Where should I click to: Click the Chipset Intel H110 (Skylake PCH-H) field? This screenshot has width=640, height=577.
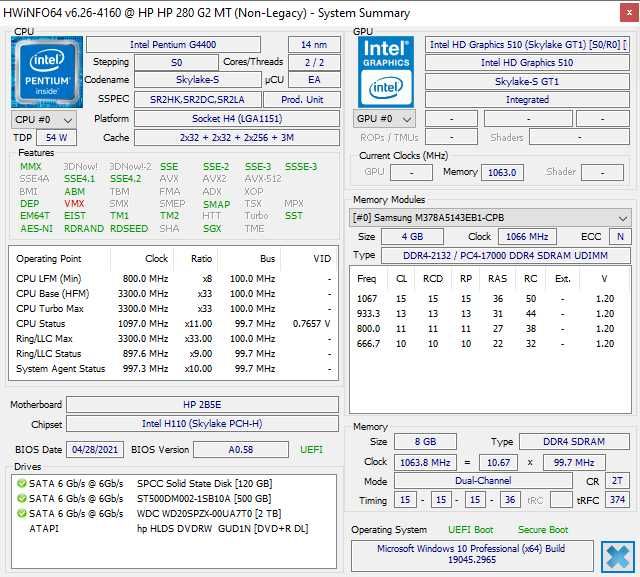tap(202, 424)
